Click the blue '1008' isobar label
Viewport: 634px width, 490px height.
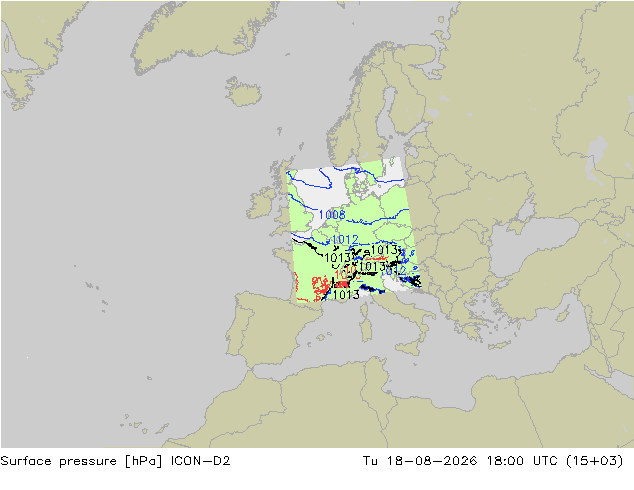click(332, 215)
